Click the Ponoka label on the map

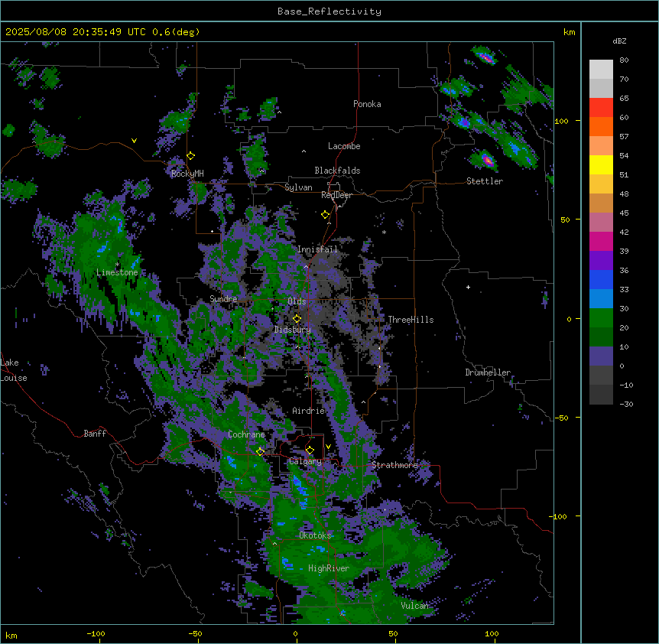[x=367, y=104]
